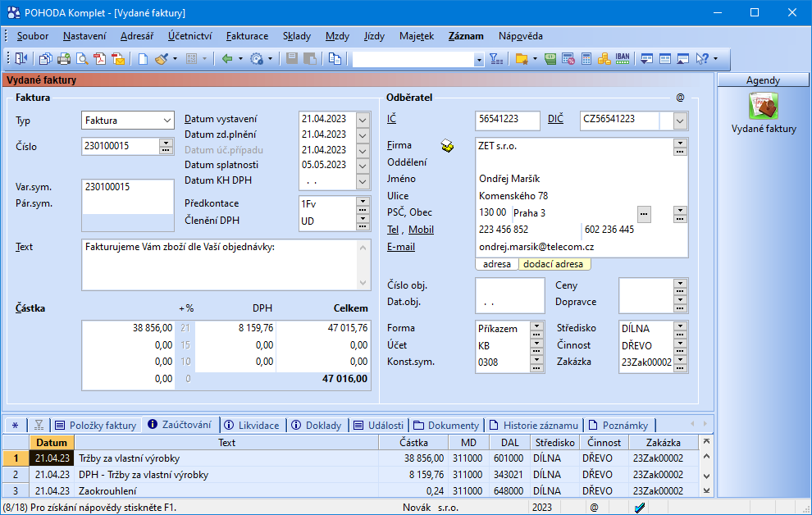Click the gear operations icon
The image size is (812, 515).
257,59
